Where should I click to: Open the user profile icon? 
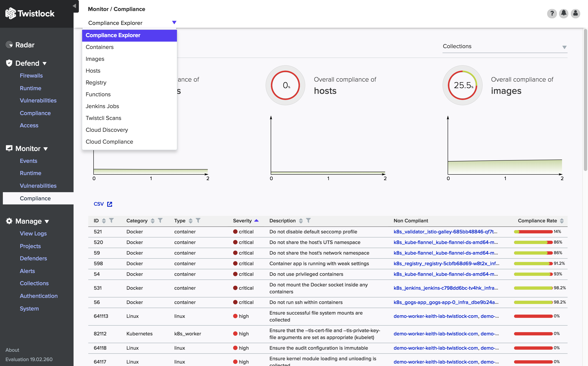click(x=575, y=13)
